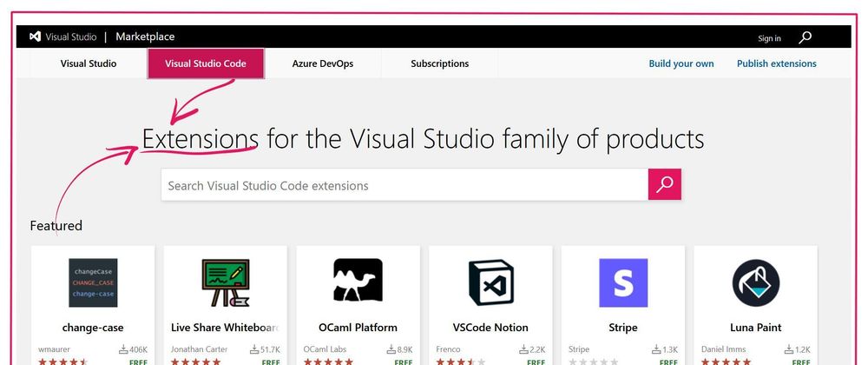Go to the Subscriptions tab
868x365 pixels.
point(440,63)
